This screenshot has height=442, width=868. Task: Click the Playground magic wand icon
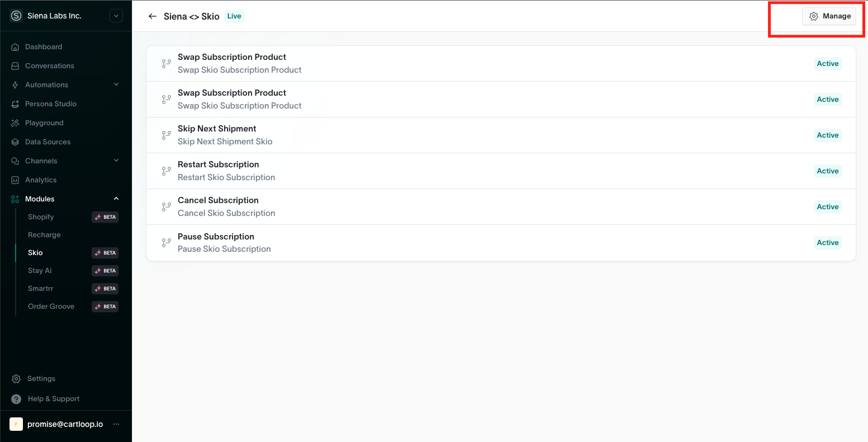click(16, 123)
